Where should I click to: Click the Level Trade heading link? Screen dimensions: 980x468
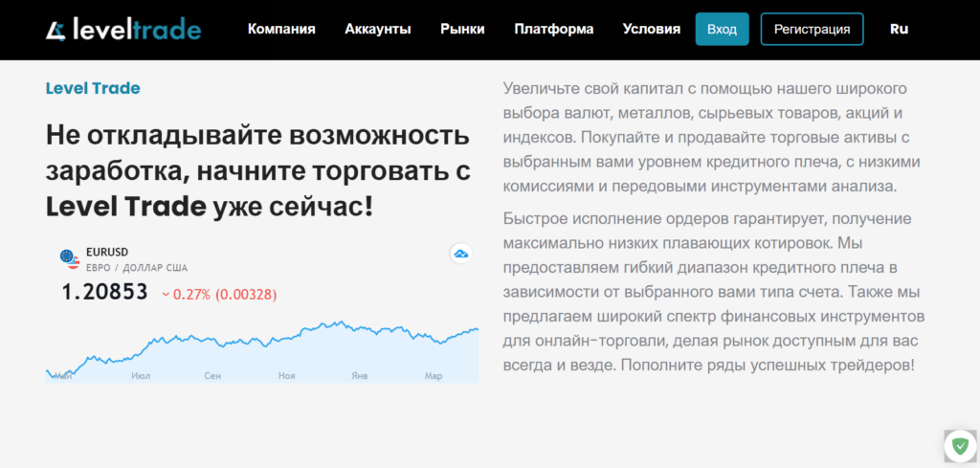[x=93, y=88]
